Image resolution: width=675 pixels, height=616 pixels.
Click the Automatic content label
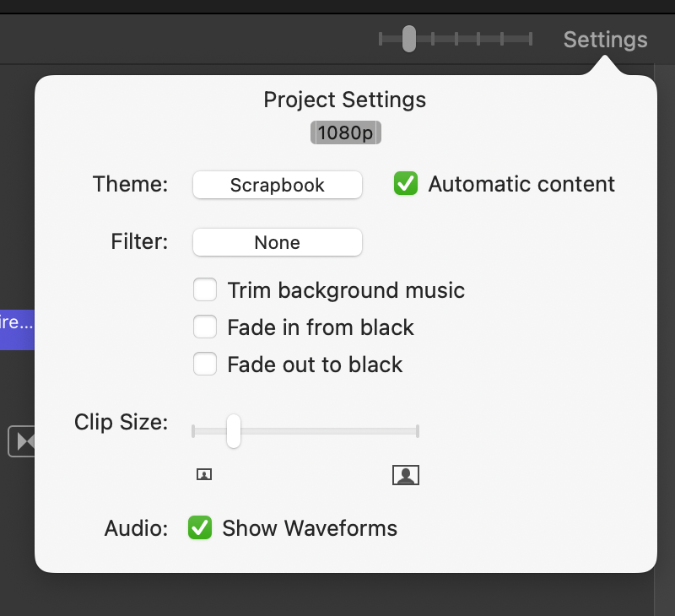(521, 184)
